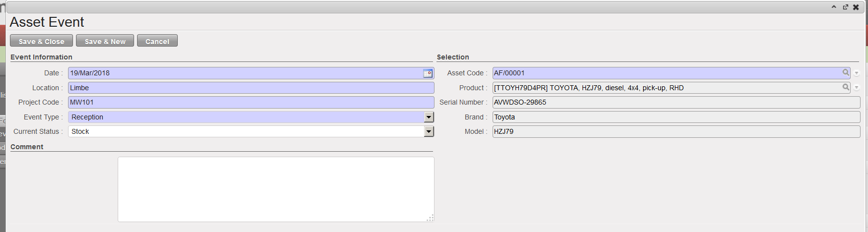Search for an Asset Code

point(846,73)
